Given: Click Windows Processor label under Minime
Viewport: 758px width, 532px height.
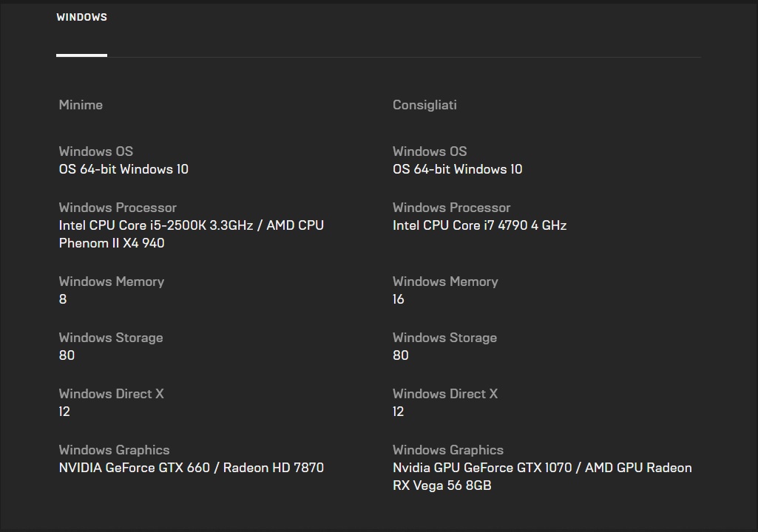Looking at the screenshot, I should [x=118, y=208].
